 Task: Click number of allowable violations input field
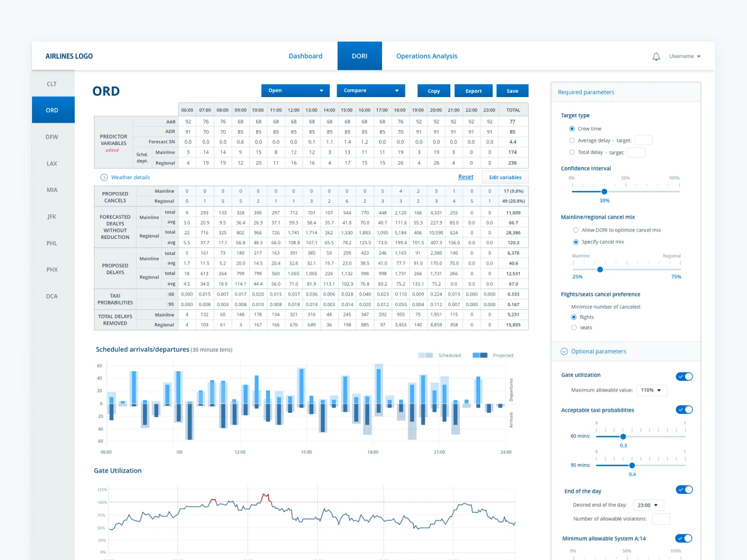click(x=661, y=519)
